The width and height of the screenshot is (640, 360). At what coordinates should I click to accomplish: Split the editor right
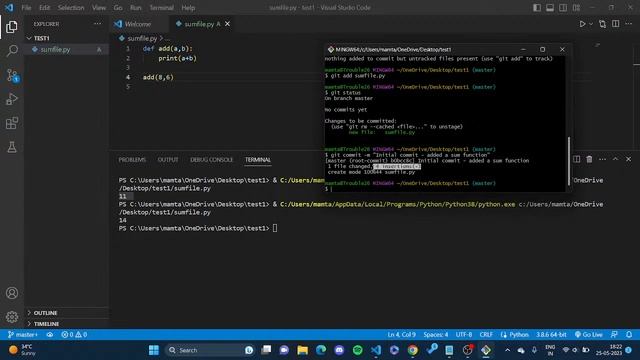pos(616,24)
